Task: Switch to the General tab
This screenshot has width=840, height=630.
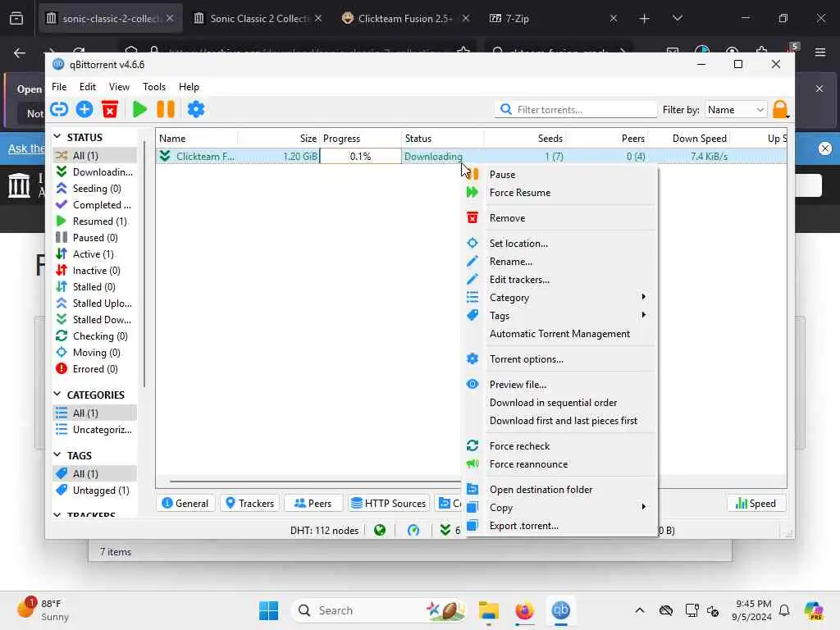Action: [185, 503]
